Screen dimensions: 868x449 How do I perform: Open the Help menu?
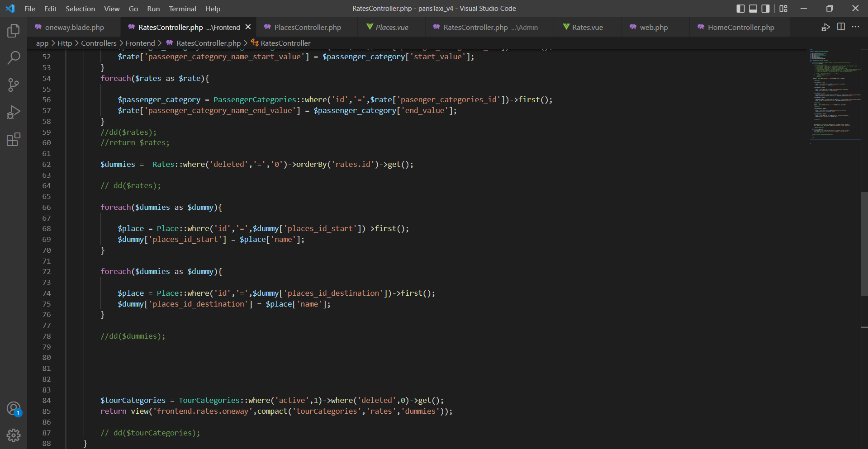(x=213, y=9)
